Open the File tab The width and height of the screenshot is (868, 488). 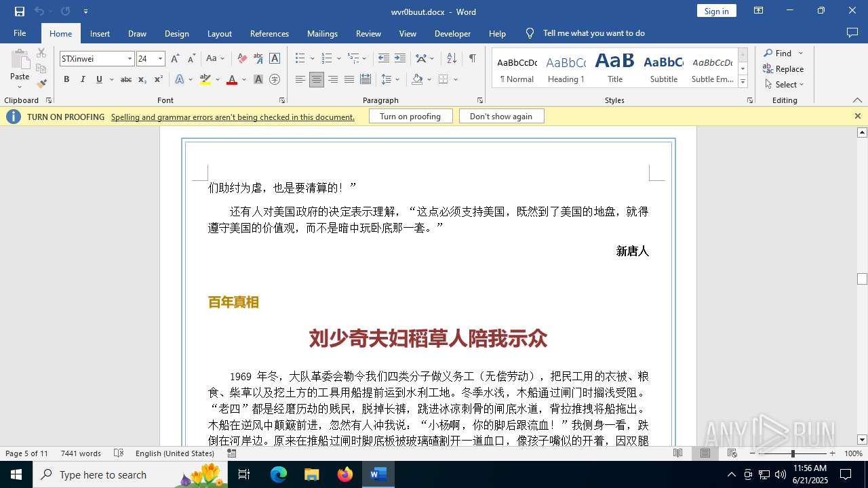tap(20, 33)
